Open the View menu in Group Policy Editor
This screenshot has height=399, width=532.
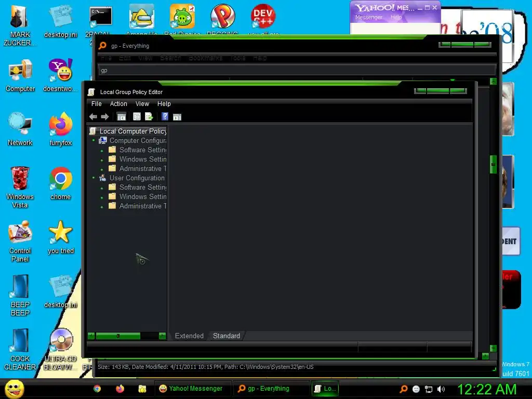click(142, 104)
